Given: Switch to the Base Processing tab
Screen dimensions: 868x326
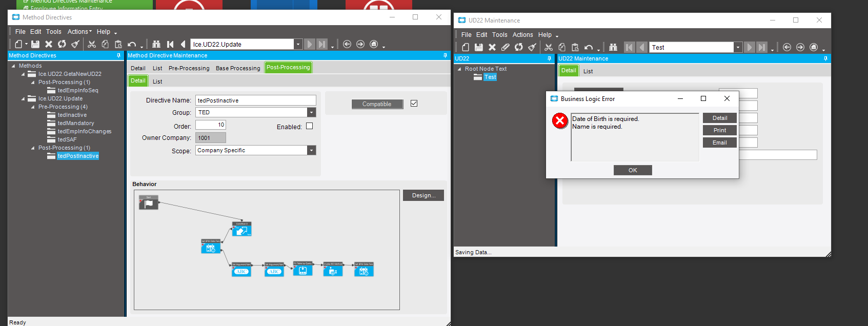Looking at the screenshot, I should click(x=238, y=68).
